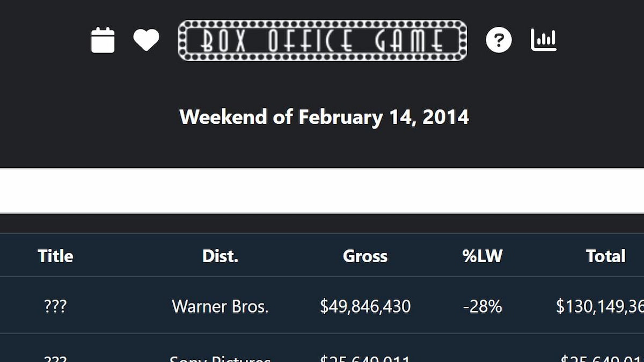Open the calendar date picker icon

pos(103,40)
